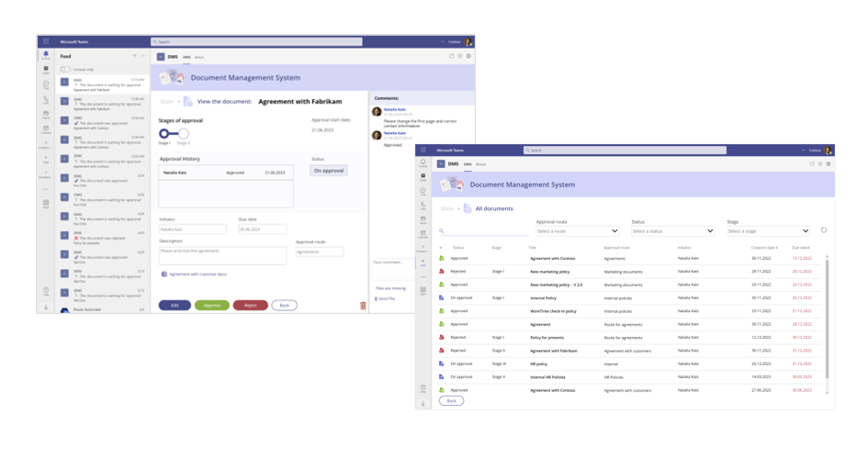Click the green Approve button

[x=212, y=305]
